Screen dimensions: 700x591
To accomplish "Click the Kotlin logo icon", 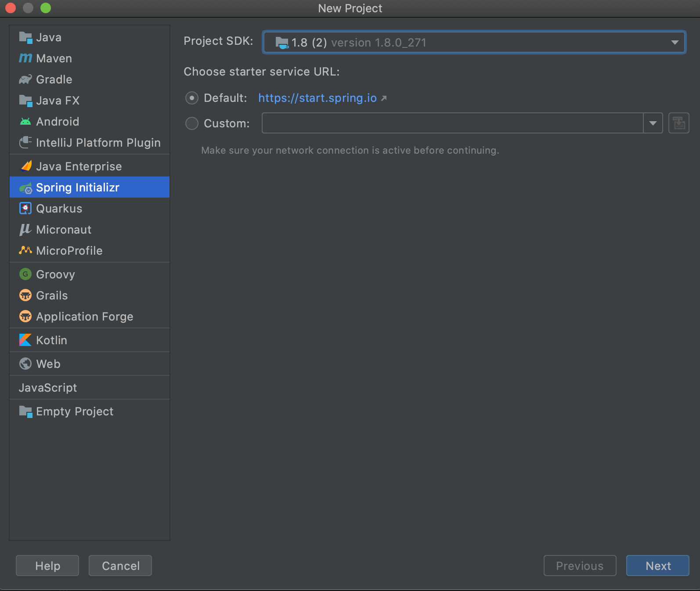I will click(x=25, y=340).
